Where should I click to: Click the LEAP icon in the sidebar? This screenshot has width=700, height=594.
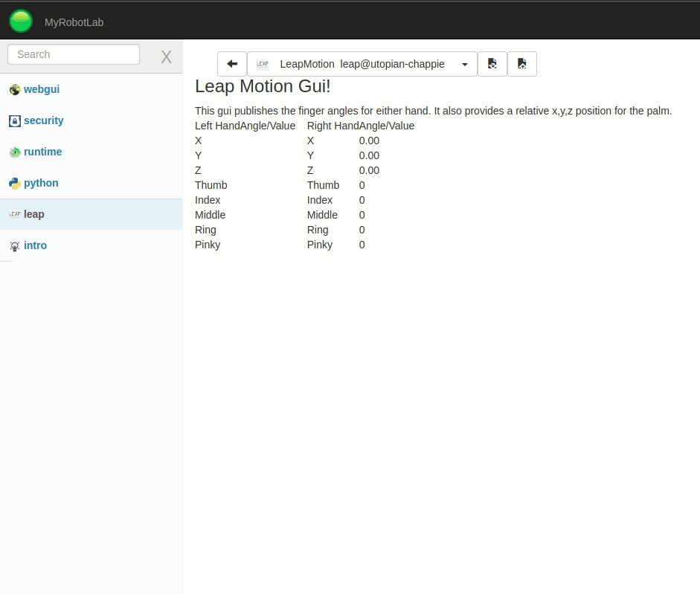point(14,214)
